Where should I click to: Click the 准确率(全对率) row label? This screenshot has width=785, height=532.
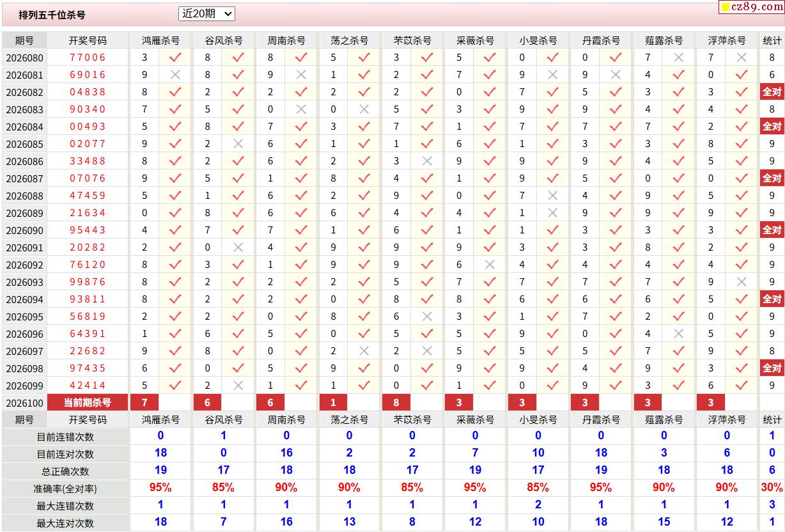[65, 489]
